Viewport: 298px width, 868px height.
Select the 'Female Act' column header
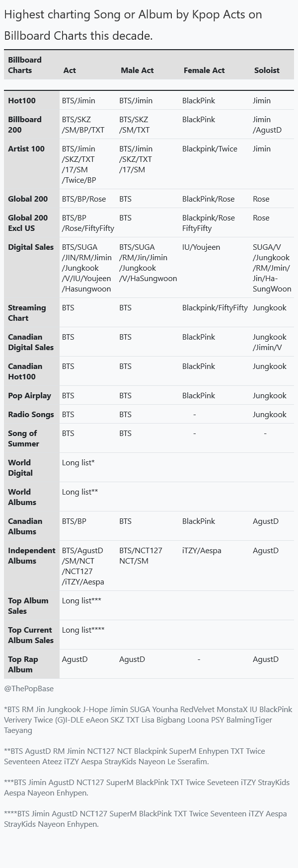[x=204, y=71]
